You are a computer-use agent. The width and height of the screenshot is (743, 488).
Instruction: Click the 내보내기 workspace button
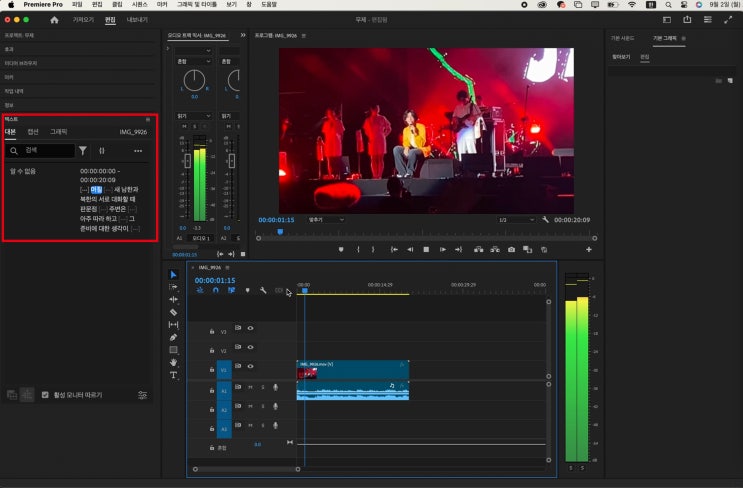[x=137, y=19]
